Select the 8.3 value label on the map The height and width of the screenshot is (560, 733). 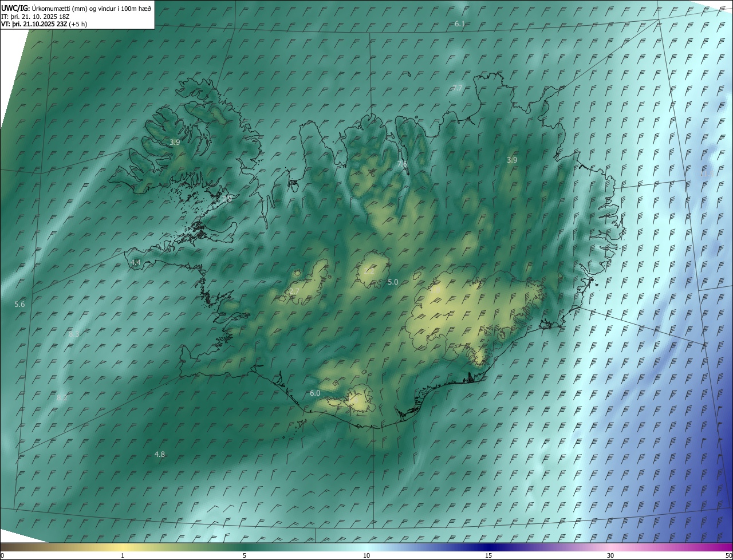[74, 334]
